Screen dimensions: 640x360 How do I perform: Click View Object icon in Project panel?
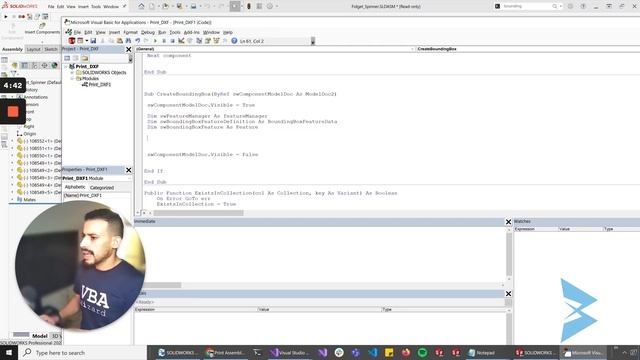point(76,58)
